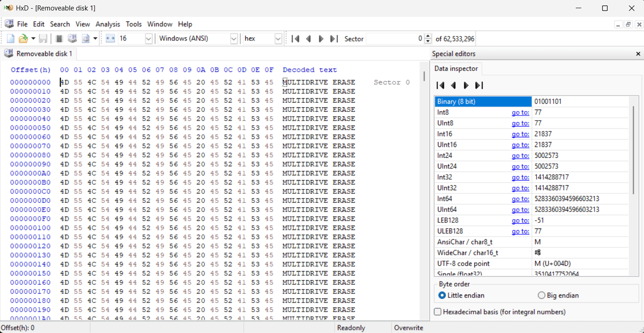Open the Analysis menu
The image size is (644, 333).
[x=108, y=24]
